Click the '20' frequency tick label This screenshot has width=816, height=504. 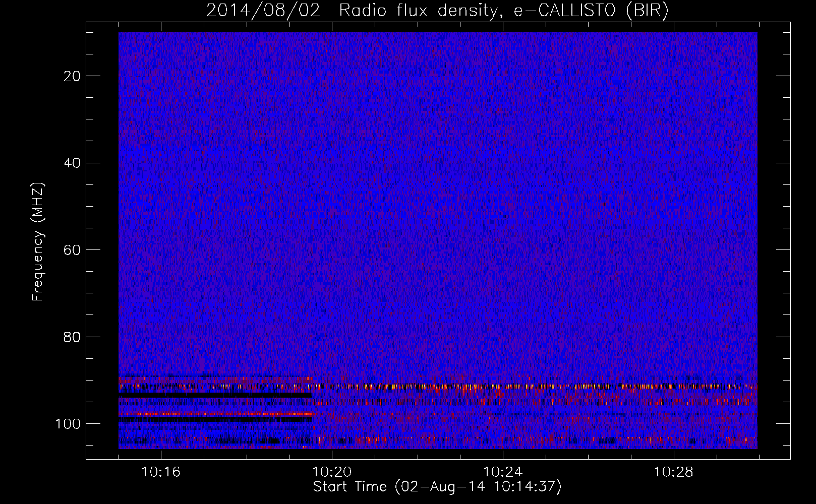click(x=72, y=76)
